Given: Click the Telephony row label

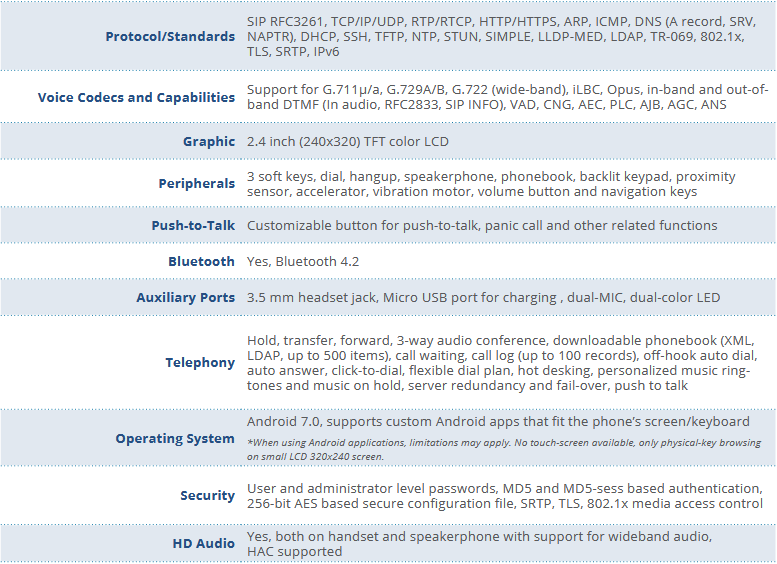Looking at the screenshot, I should pos(200,363).
